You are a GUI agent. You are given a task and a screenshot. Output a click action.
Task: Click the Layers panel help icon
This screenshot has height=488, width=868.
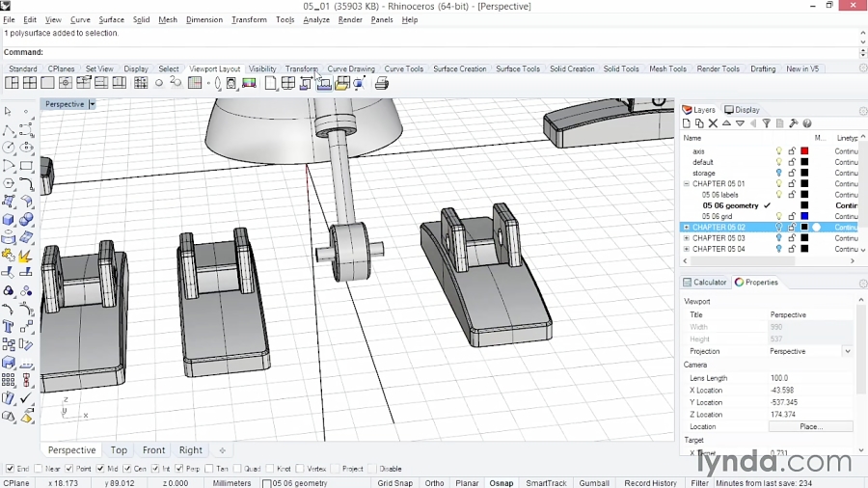point(807,123)
